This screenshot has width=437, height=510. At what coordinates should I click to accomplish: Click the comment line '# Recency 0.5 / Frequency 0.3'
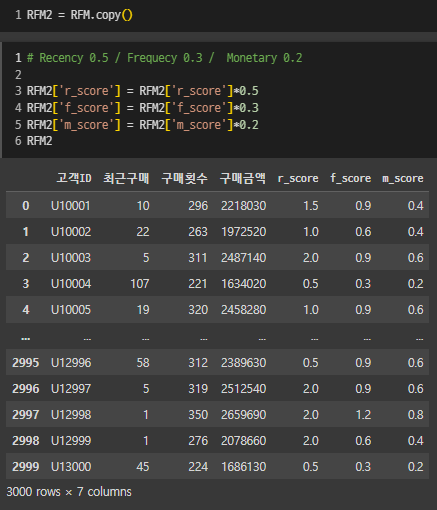pyautogui.click(x=165, y=58)
